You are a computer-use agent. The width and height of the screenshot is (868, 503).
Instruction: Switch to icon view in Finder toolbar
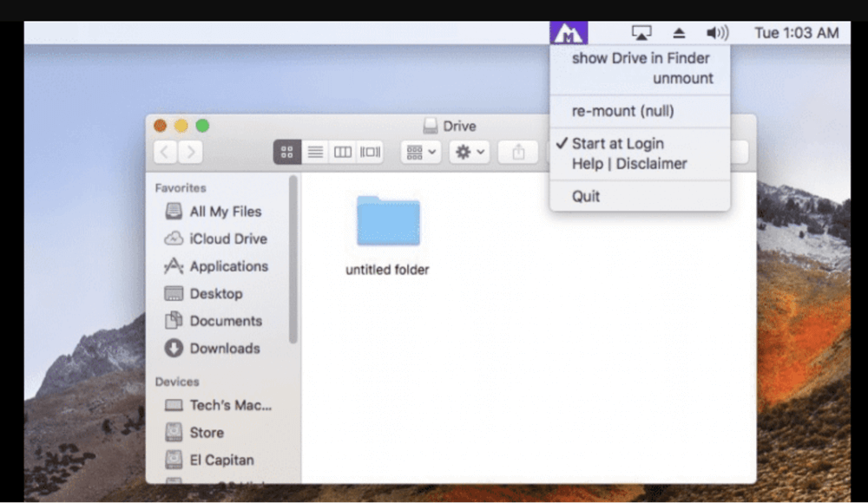pyautogui.click(x=286, y=152)
